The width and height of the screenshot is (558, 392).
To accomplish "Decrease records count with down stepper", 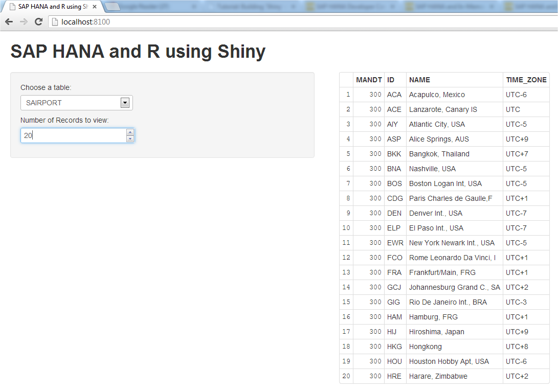I will (130, 139).
